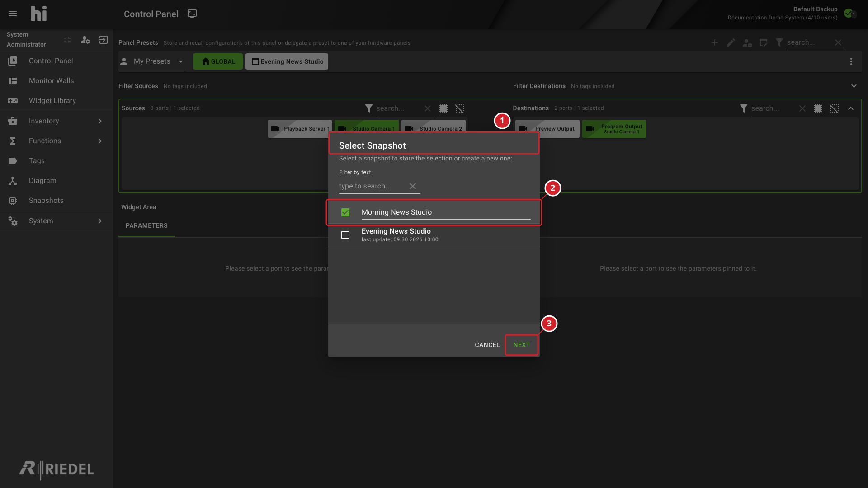Select the Playback Server 1 source

(x=300, y=129)
